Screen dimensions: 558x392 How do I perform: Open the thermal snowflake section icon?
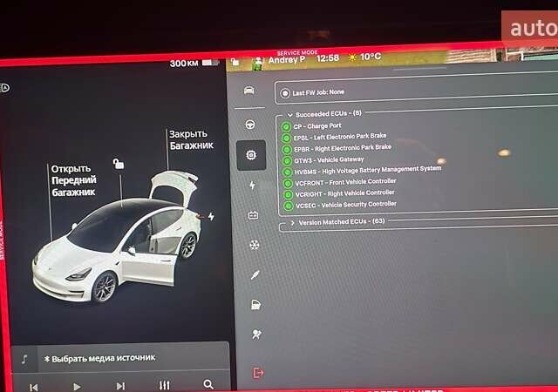click(254, 245)
